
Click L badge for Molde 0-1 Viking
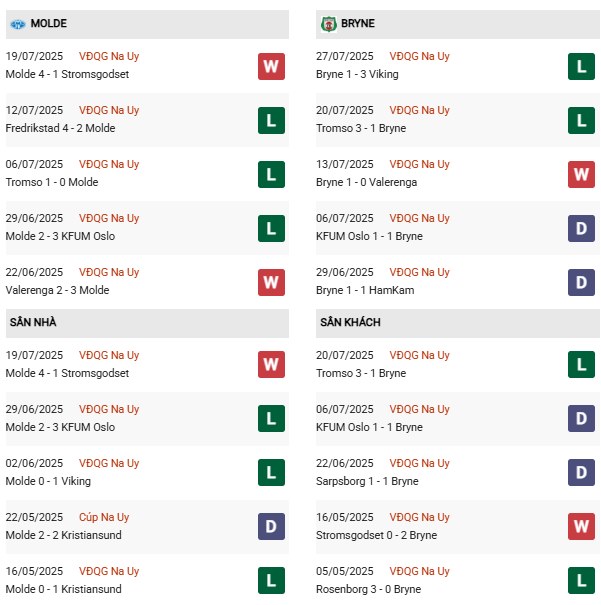271,472
